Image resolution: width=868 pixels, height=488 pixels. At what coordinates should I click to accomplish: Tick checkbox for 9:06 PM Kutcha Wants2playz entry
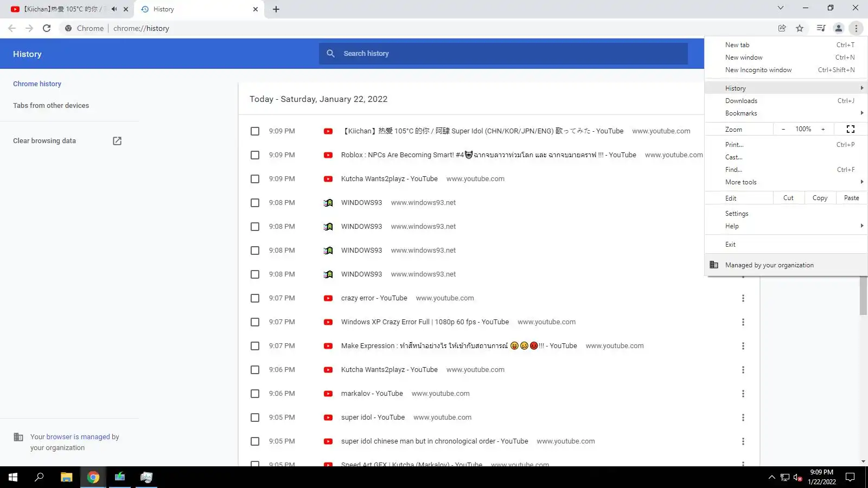[x=255, y=370]
